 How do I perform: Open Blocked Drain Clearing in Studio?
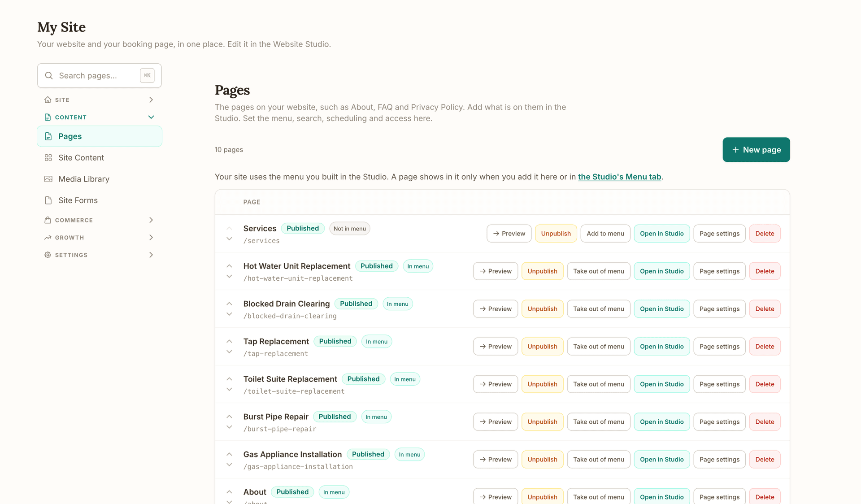[661, 309]
